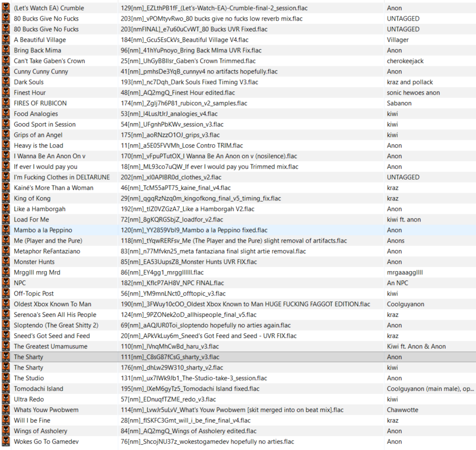This screenshot has width=476, height=450.
Task: Click artist cherokeejack
Action: pyautogui.click(x=405, y=61)
